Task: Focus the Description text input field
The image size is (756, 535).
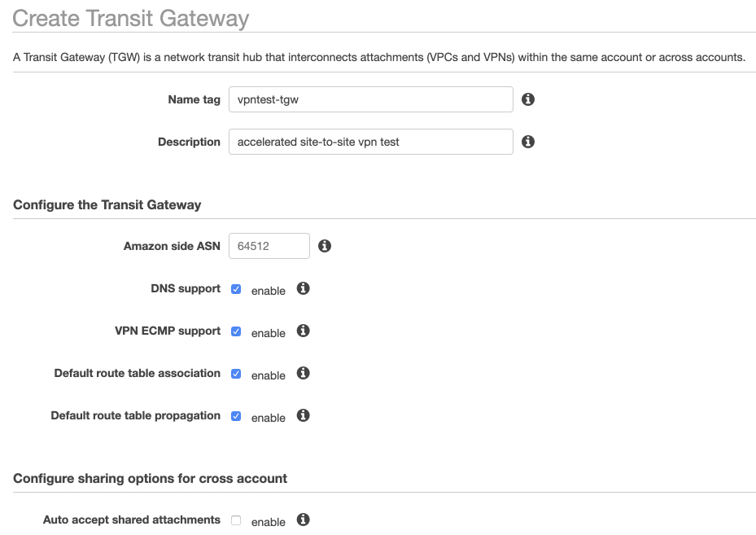Action: coord(370,142)
